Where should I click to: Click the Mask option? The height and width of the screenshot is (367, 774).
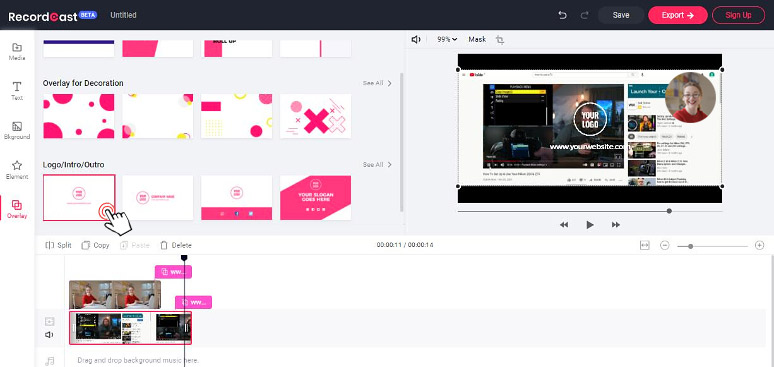[x=477, y=40]
